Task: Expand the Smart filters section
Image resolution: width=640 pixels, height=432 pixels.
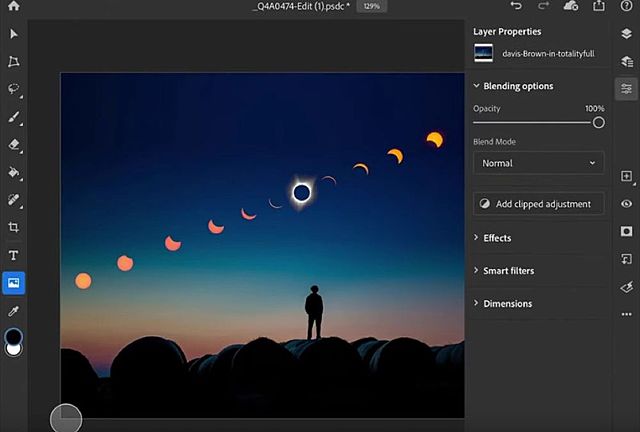Action: pyautogui.click(x=476, y=270)
